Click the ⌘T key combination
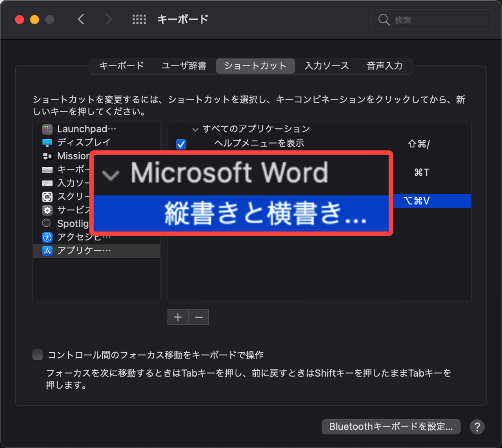The height and width of the screenshot is (448, 502). [422, 172]
